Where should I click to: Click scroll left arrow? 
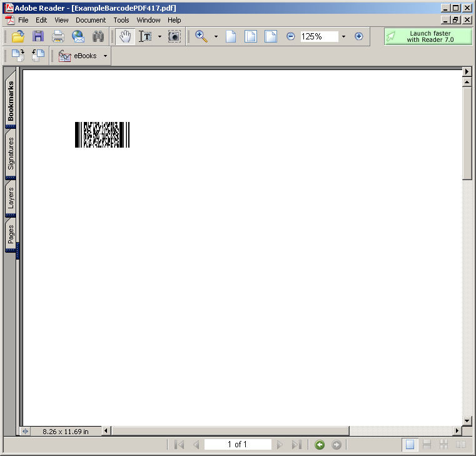pyautogui.click(x=106, y=431)
